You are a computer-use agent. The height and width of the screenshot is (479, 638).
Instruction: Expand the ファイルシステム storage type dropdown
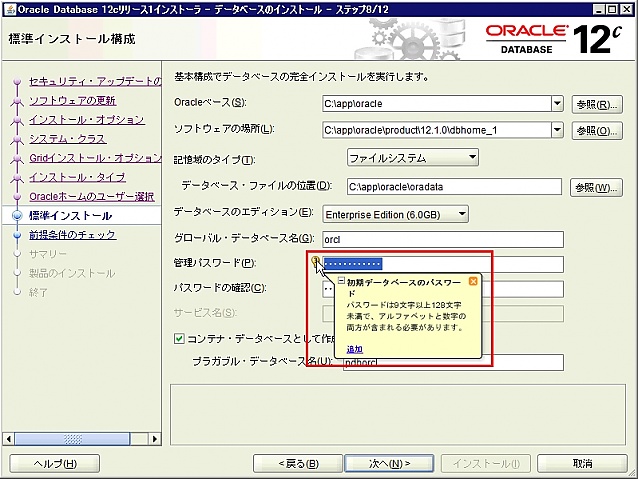pos(413,157)
